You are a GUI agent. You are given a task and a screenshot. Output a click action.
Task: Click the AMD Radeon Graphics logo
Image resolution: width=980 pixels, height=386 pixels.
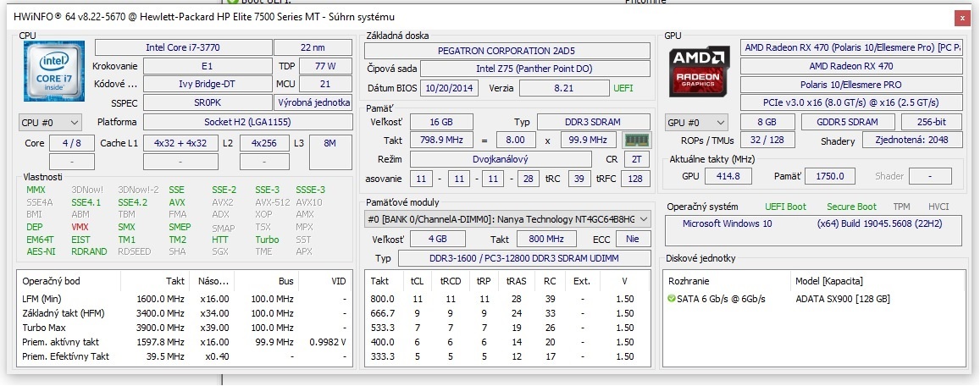(700, 72)
